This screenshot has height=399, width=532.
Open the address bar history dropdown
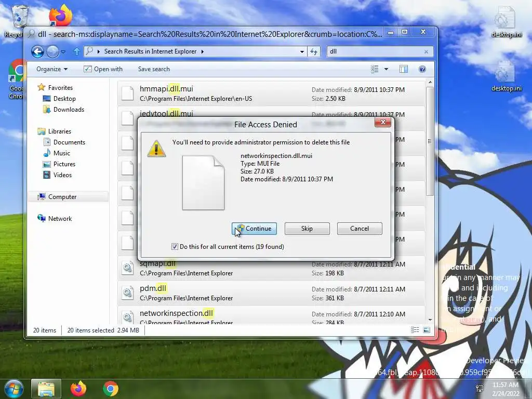pyautogui.click(x=302, y=51)
